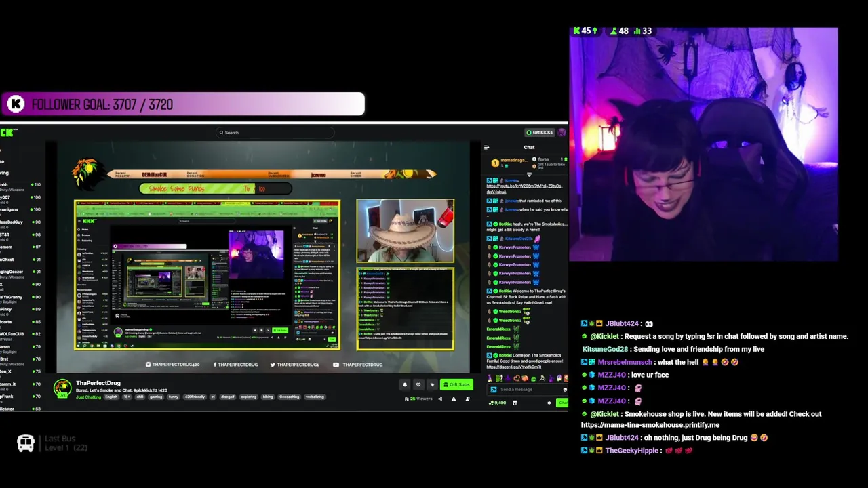Screen dimensions: 868x488
Task: Select the chill tag
Action: tap(140, 397)
